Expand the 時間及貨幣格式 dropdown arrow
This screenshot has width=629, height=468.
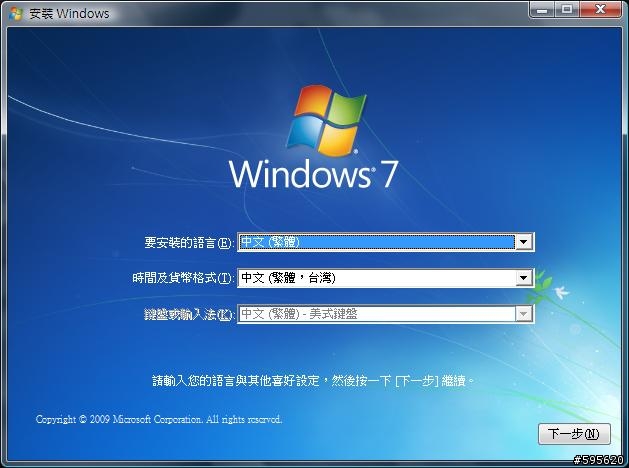click(523, 278)
